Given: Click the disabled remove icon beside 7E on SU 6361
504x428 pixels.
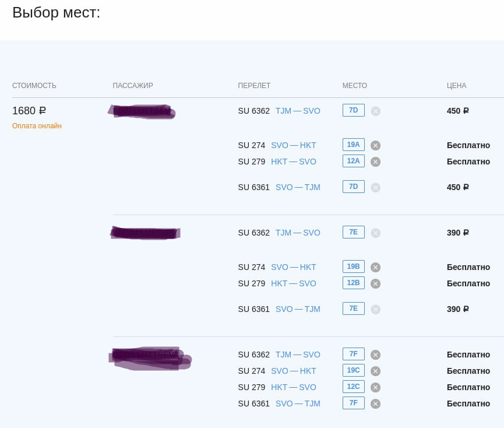Looking at the screenshot, I should click(x=376, y=310).
